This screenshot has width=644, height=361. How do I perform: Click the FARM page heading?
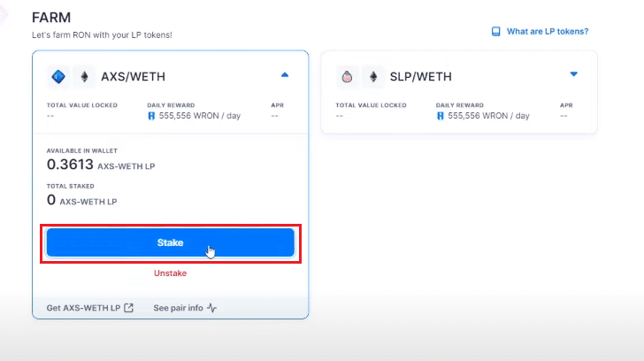[x=51, y=18]
